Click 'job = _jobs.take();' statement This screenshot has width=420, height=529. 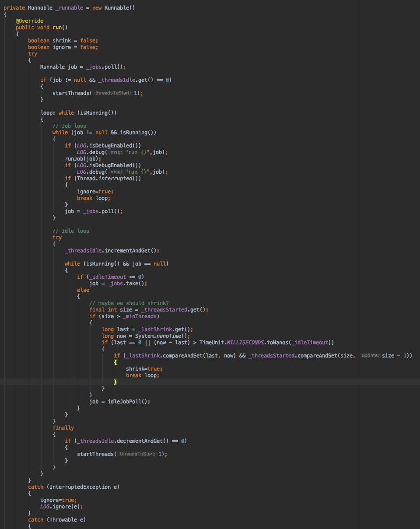pyautogui.click(x=118, y=284)
